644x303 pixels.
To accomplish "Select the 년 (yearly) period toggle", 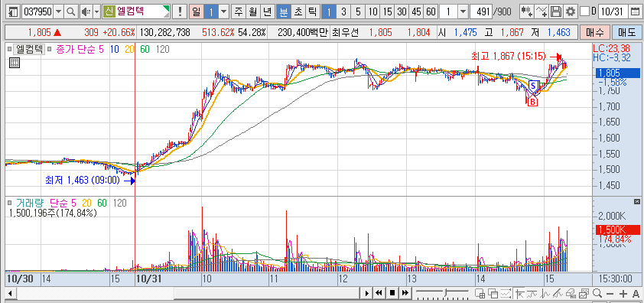I will pyautogui.click(x=268, y=11).
